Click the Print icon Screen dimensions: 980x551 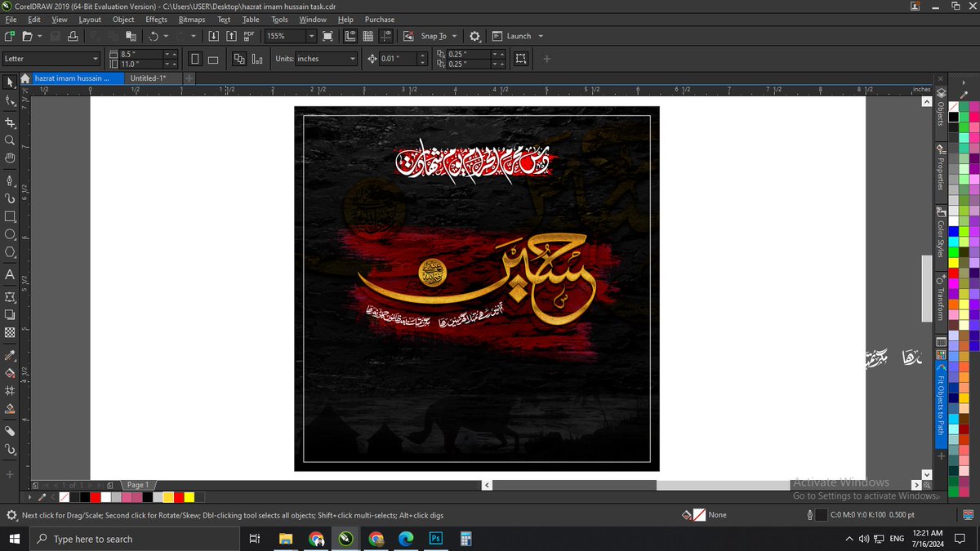(x=73, y=36)
